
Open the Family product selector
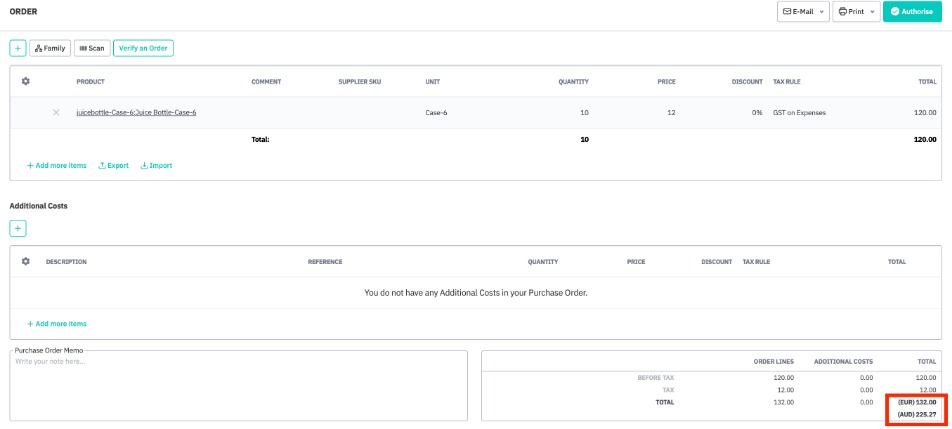(50, 48)
